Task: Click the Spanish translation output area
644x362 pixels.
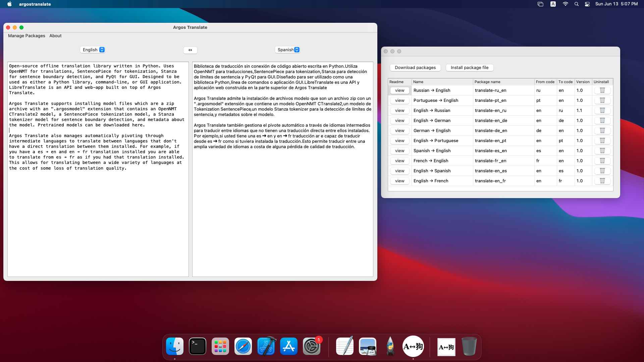Action: point(283,169)
